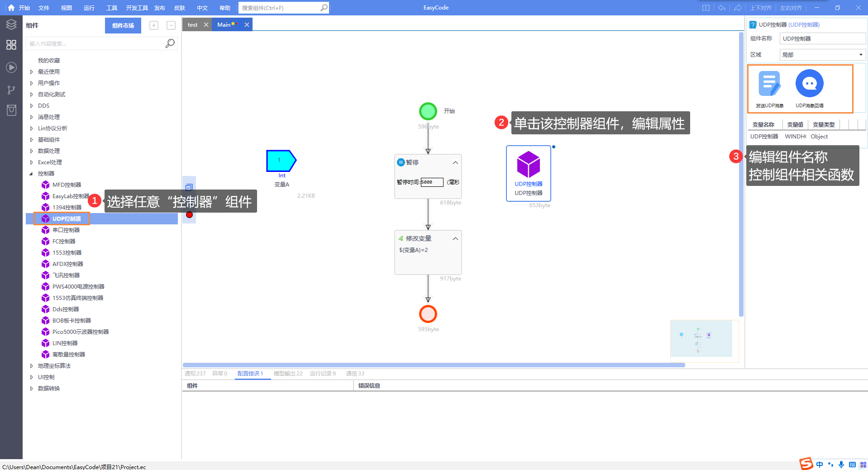
Task: Expand the DDS tree node
Action: pyautogui.click(x=31, y=105)
